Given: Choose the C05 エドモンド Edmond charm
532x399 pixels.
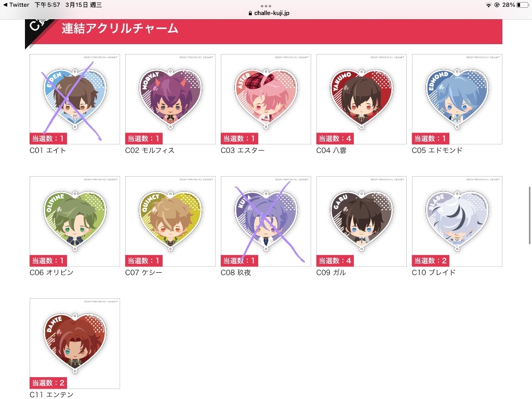Looking at the screenshot, I should pyautogui.click(x=457, y=99).
